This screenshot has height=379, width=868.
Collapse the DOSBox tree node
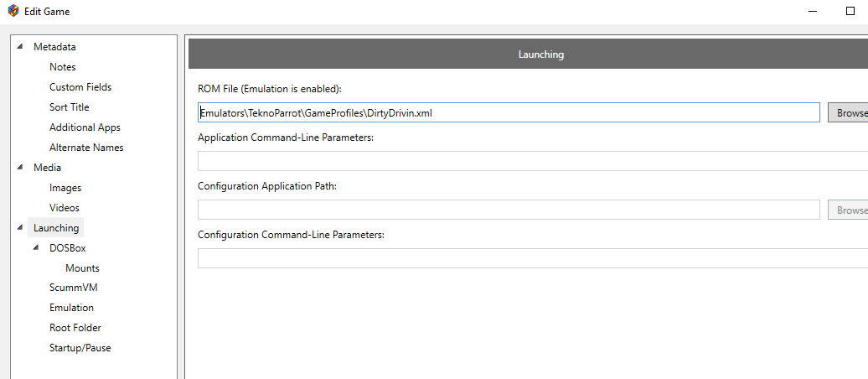[x=37, y=247]
